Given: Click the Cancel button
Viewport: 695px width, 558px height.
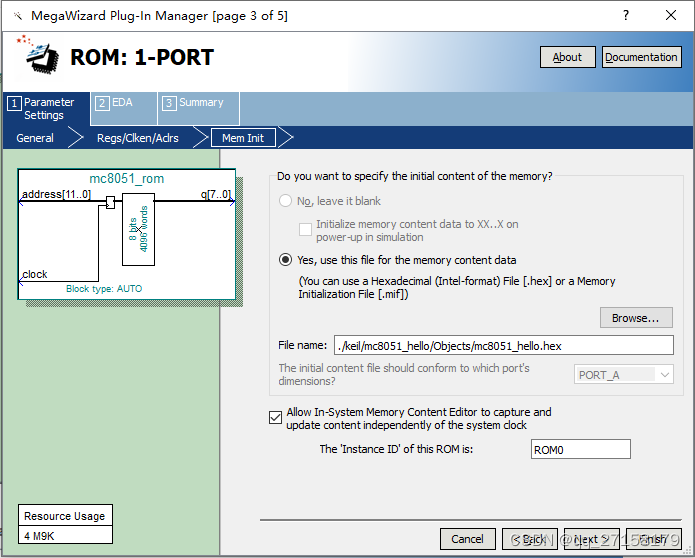Looking at the screenshot, I should coord(468,539).
